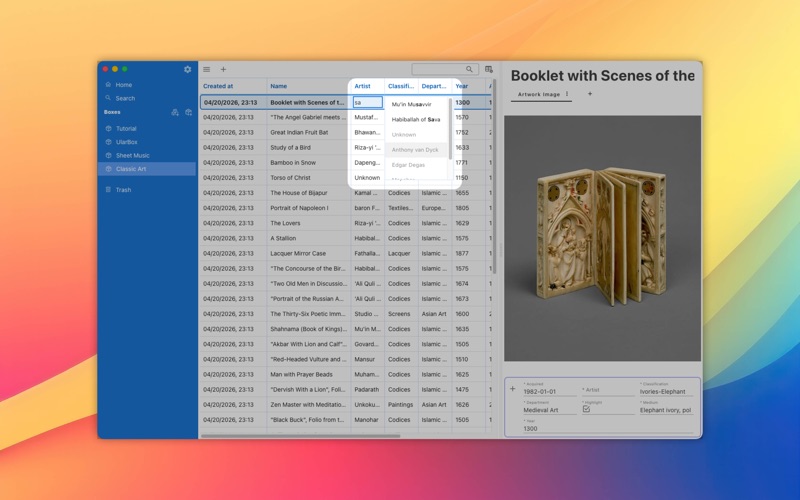This screenshot has height=500, width=800.
Task: Click the Screens classification cell
Action: click(x=402, y=314)
